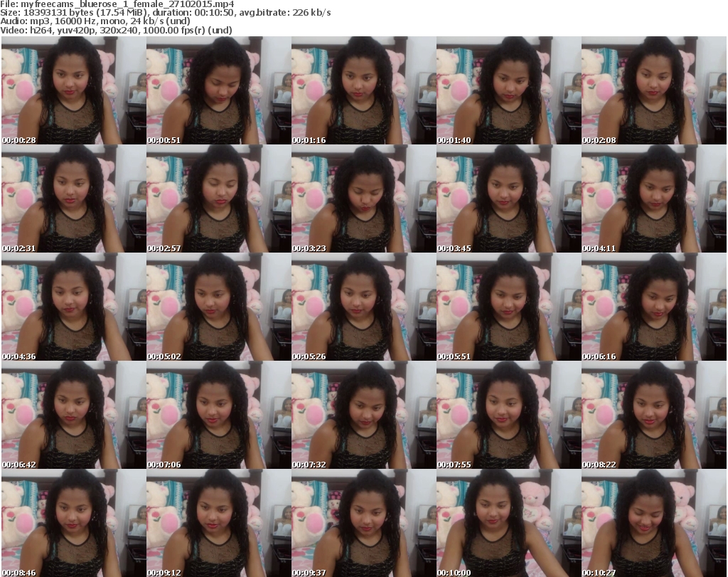This screenshot has height=577, width=728.
Task: Pick the preview frame at 00:05:02
Action: pyautogui.click(x=219, y=307)
